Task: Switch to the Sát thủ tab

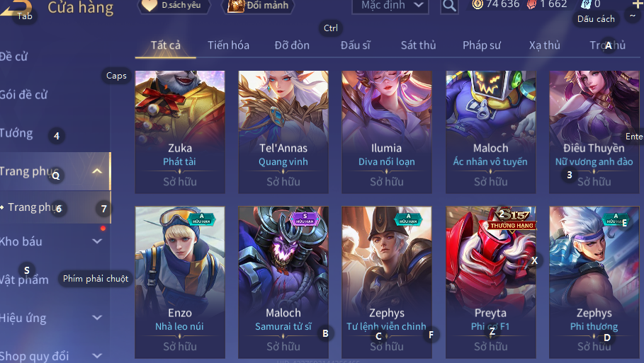Action: (418, 45)
